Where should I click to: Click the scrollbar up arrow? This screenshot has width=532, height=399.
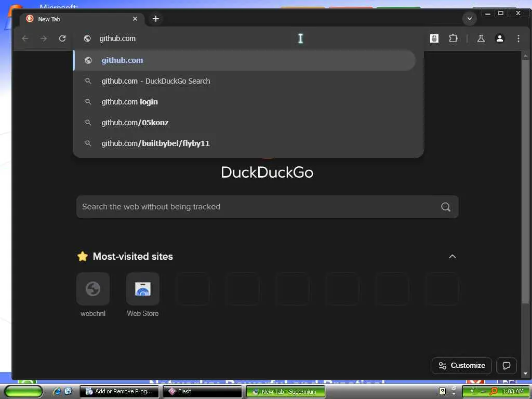click(x=525, y=55)
